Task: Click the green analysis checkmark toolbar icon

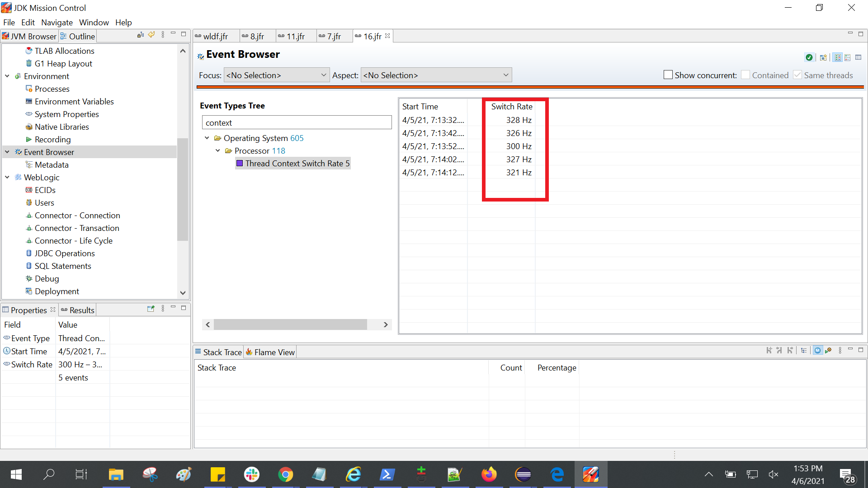Action: pos(809,57)
